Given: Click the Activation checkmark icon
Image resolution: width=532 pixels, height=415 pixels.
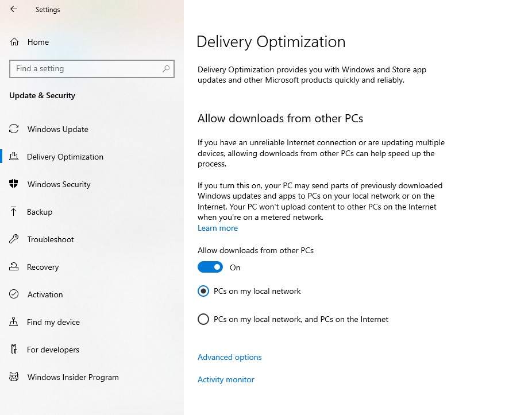Looking at the screenshot, I should [x=14, y=294].
